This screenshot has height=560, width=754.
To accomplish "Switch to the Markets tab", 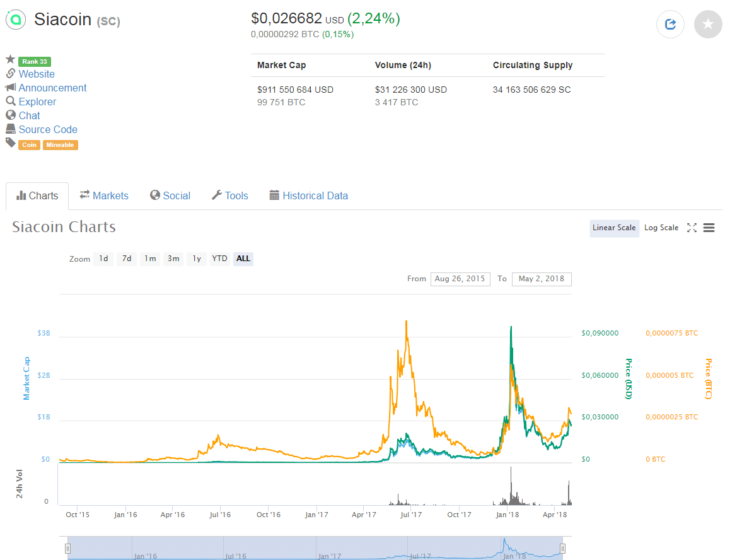I will click(105, 195).
